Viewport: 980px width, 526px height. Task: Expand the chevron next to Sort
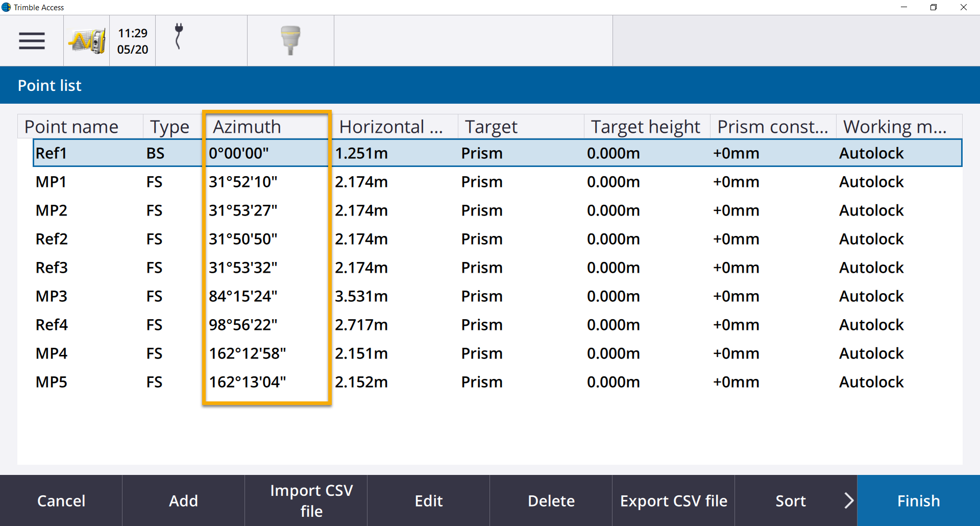(x=848, y=500)
